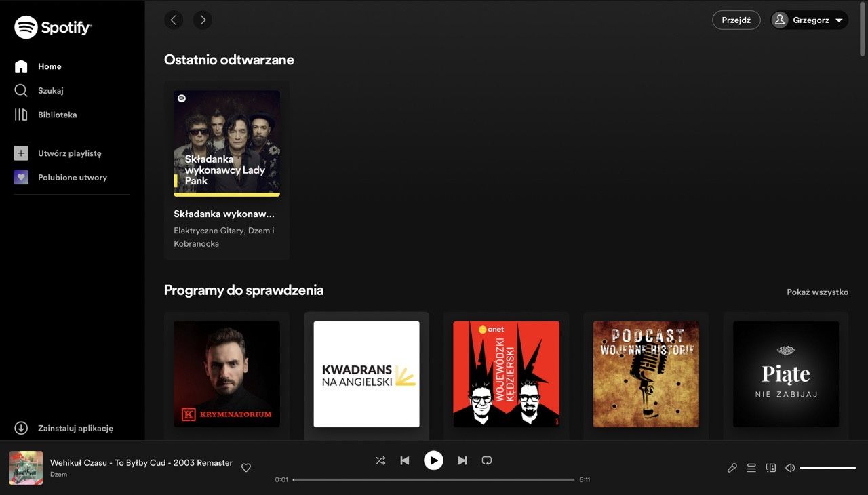Open the connect to device menu
The image size is (868, 495).
click(x=771, y=468)
